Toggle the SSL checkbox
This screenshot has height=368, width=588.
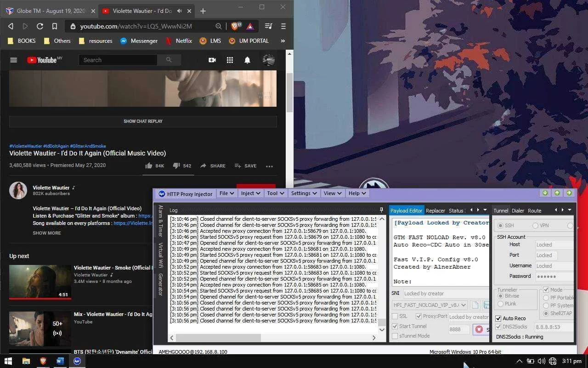395,316
